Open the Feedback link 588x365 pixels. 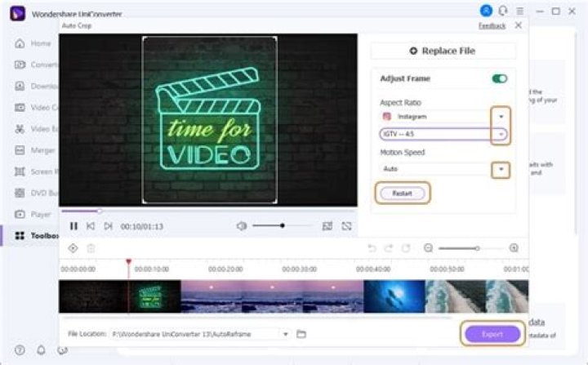coord(492,25)
